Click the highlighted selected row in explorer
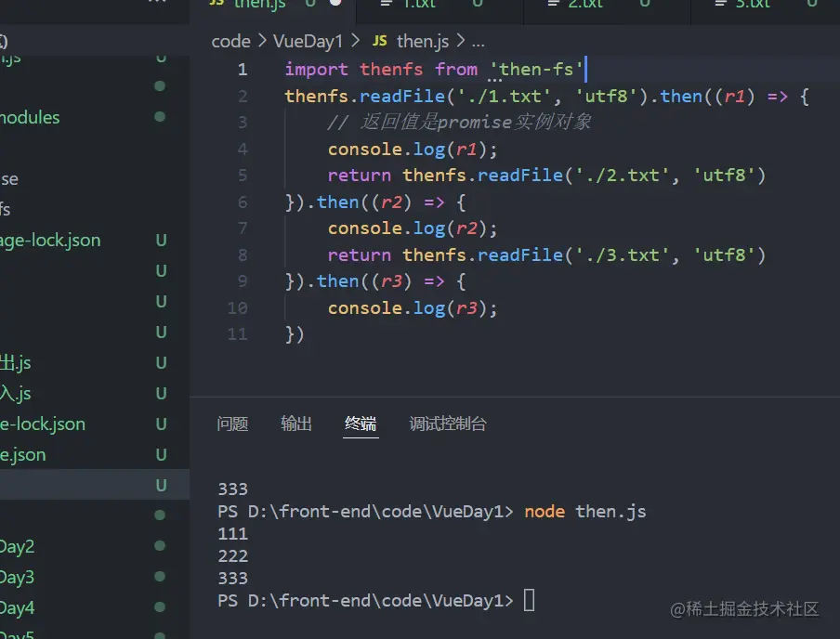The height and width of the screenshot is (639, 840). pyautogui.click(x=94, y=485)
